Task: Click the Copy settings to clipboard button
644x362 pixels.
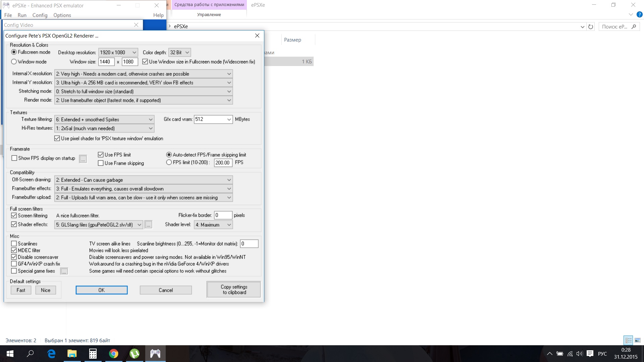Action: tap(233, 290)
